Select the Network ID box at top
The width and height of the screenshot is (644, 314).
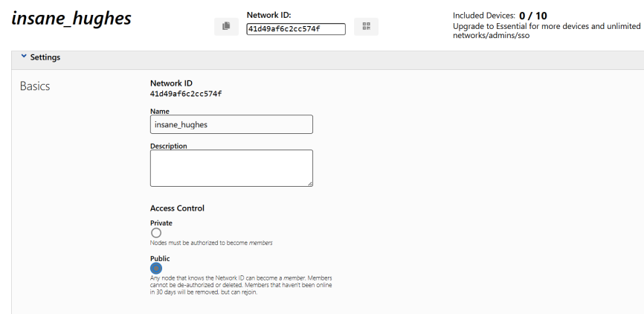tap(296, 29)
